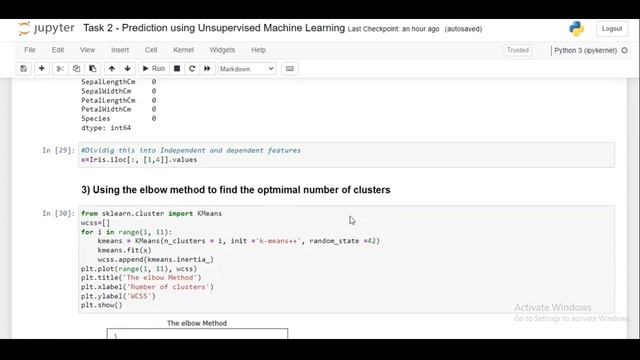This screenshot has width=640, height=360.
Task: Open the Insert menu
Action: click(120, 50)
